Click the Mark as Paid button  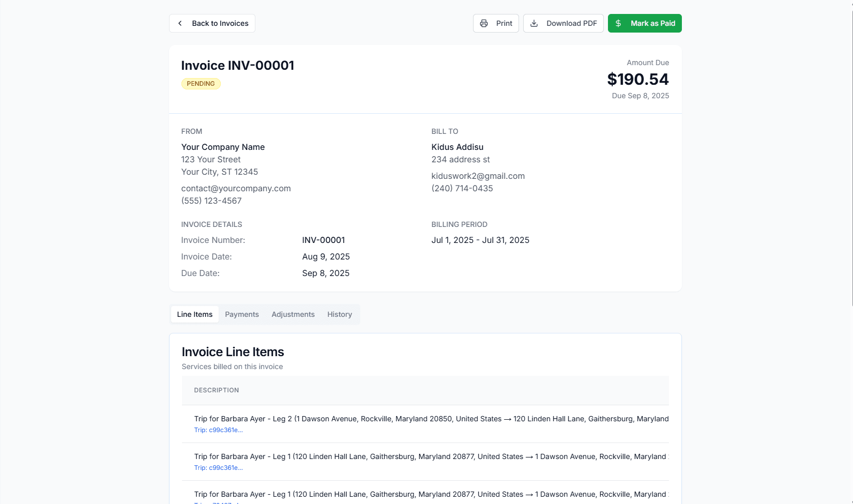pyautogui.click(x=645, y=23)
